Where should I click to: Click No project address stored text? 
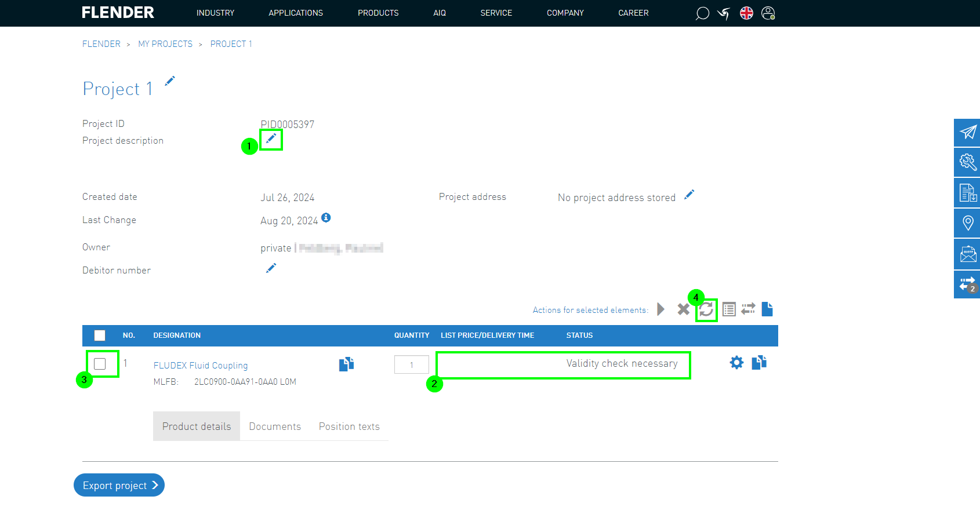pos(616,198)
